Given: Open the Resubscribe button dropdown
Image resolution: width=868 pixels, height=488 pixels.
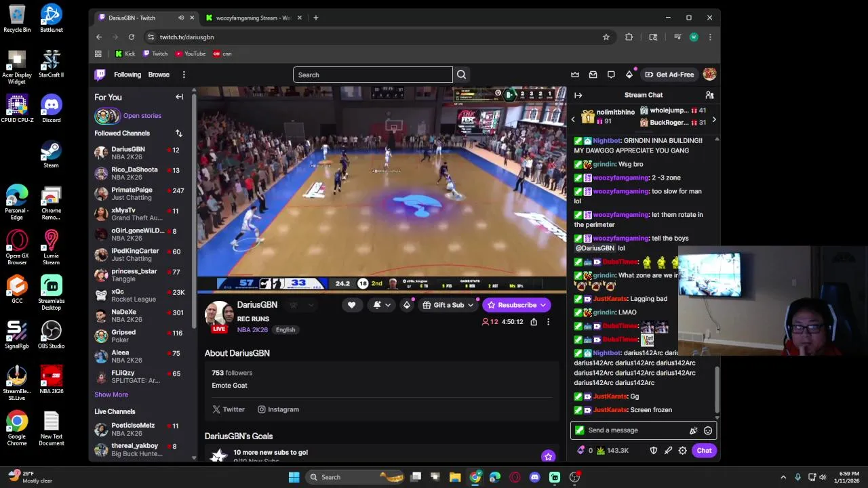Looking at the screenshot, I should [543, 305].
